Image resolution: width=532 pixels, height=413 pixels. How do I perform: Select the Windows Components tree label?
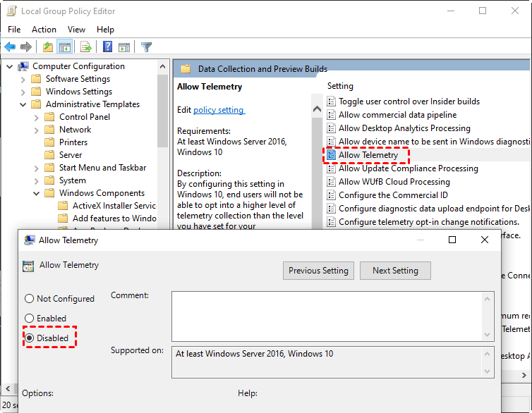[x=102, y=193]
